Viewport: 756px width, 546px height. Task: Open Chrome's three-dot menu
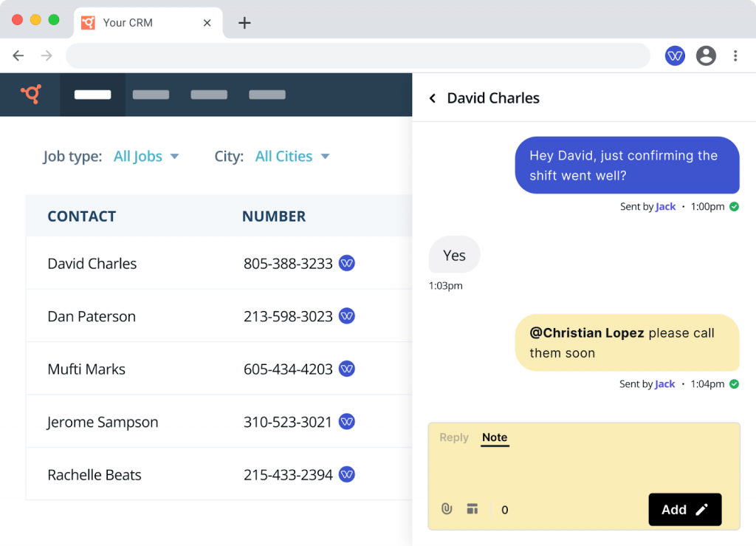click(x=735, y=55)
